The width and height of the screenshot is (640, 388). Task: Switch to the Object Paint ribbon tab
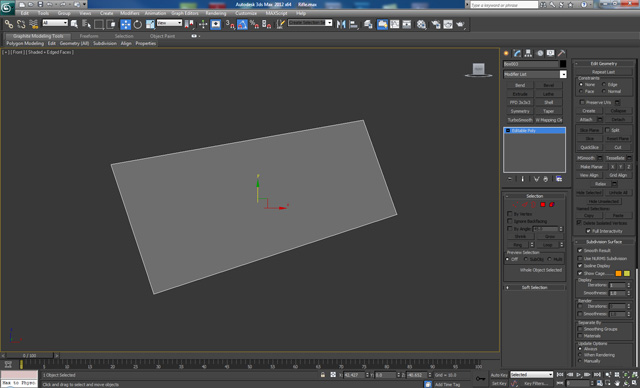(162, 36)
